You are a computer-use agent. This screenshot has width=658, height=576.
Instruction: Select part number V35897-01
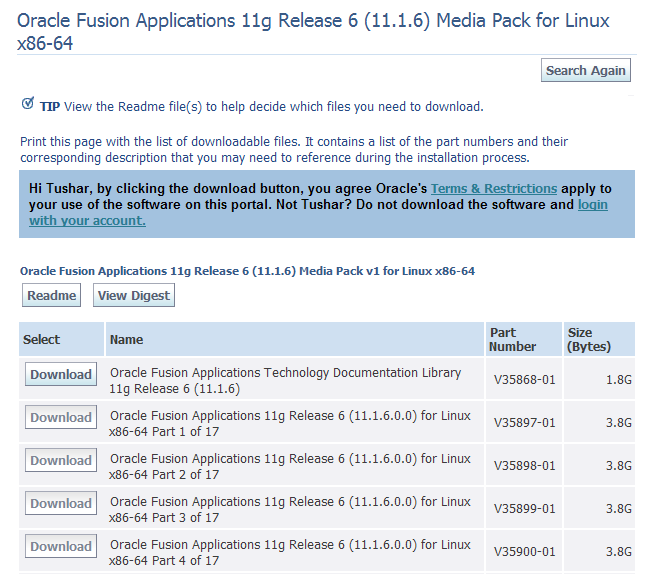pyautogui.click(x=525, y=422)
